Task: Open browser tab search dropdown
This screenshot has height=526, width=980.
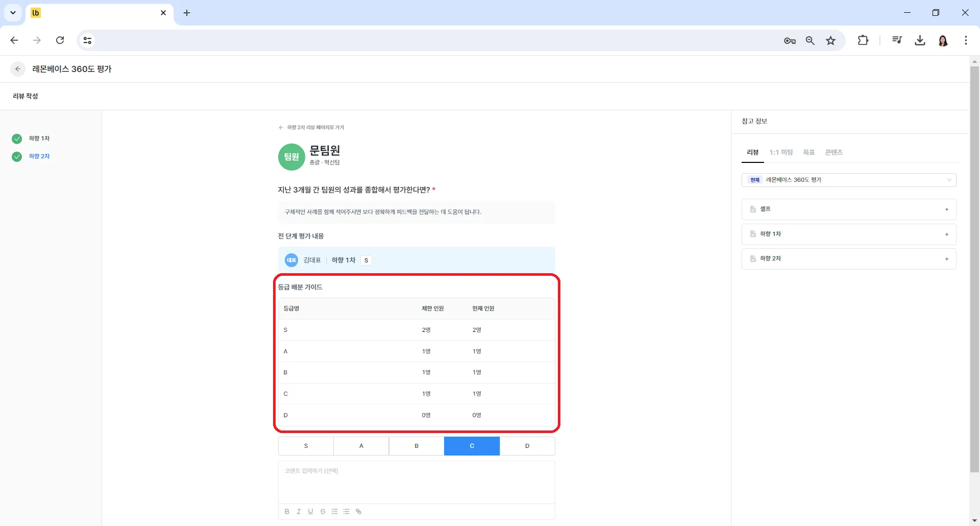Action: [13, 13]
